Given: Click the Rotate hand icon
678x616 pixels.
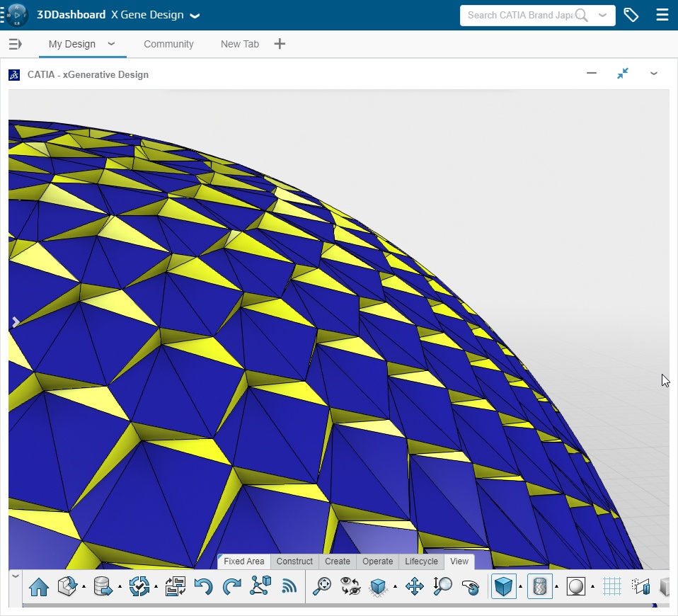Looking at the screenshot, I should 471,588.
